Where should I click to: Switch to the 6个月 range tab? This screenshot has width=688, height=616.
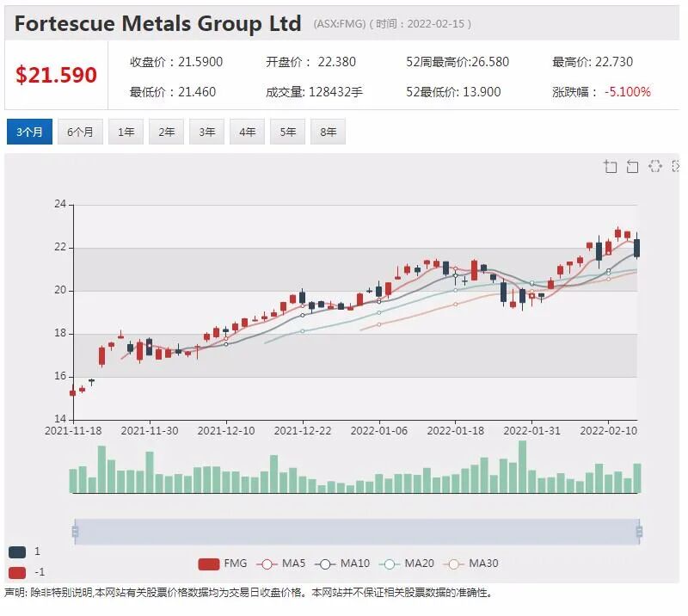coord(80,132)
